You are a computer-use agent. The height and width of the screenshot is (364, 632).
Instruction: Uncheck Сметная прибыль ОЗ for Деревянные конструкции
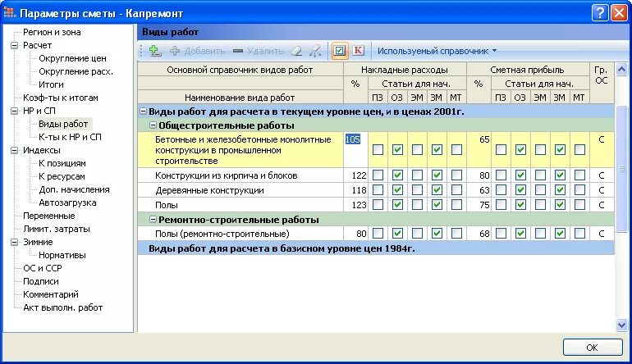[520, 189]
